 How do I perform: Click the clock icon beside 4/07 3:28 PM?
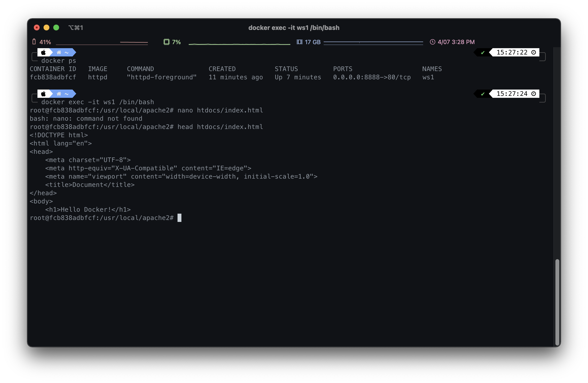(x=432, y=42)
